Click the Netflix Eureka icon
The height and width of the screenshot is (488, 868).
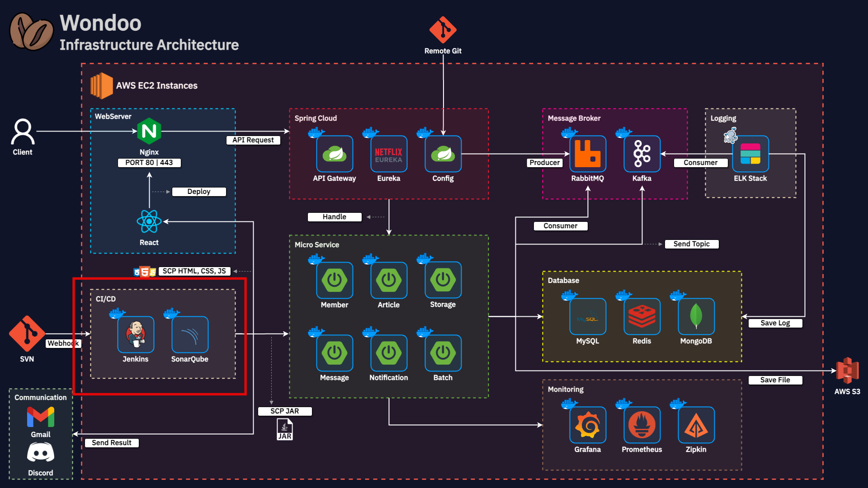(389, 154)
